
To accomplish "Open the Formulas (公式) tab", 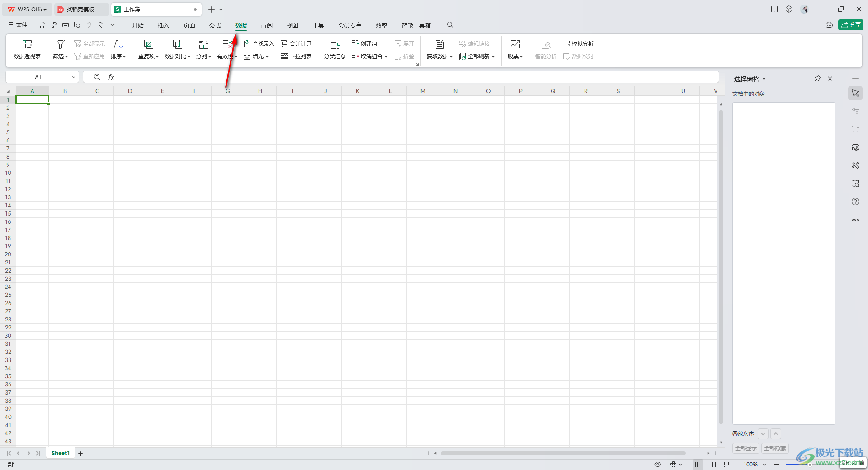I will (x=215, y=25).
